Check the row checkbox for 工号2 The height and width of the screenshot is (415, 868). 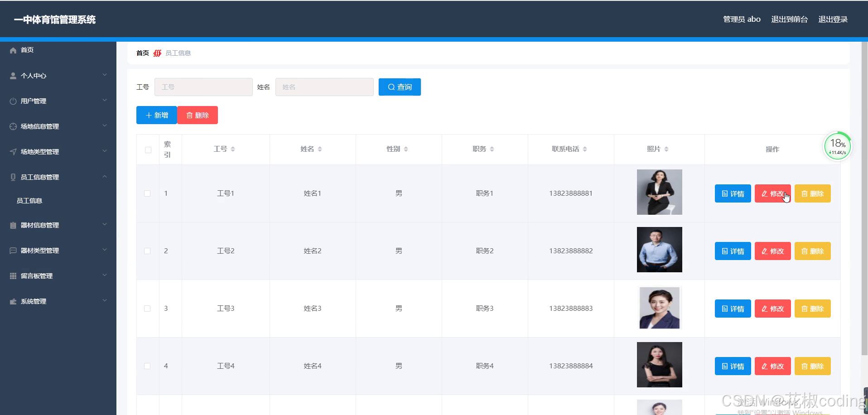click(x=147, y=251)
